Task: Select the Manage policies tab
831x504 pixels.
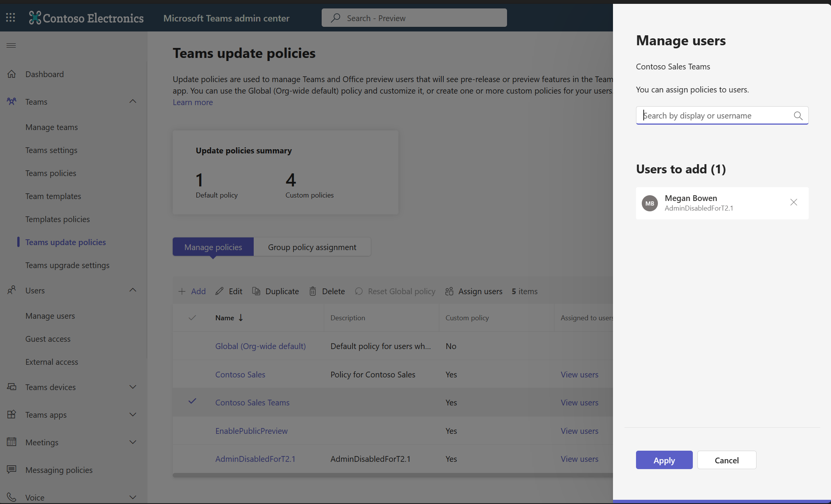Action: pyautogui.click(x=213, y=246)
